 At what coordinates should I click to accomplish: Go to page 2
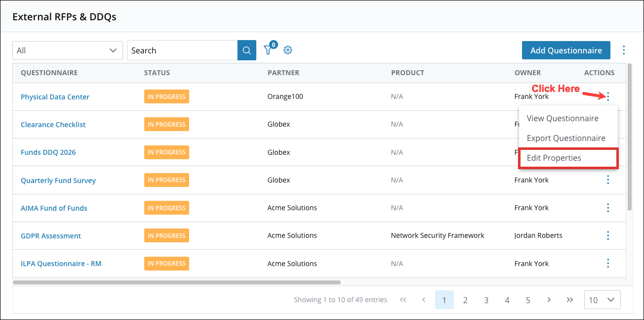pos(465,300)
